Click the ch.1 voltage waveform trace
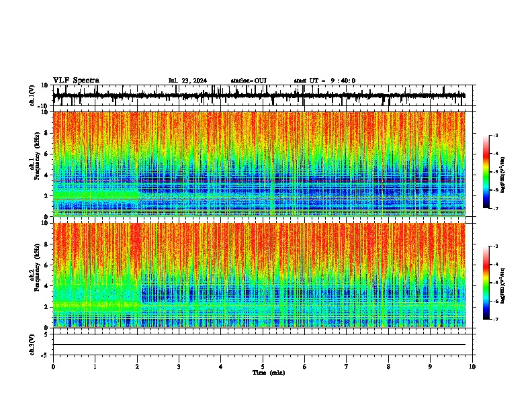Viewport: 532px width, 411px height. click(259, 95)
